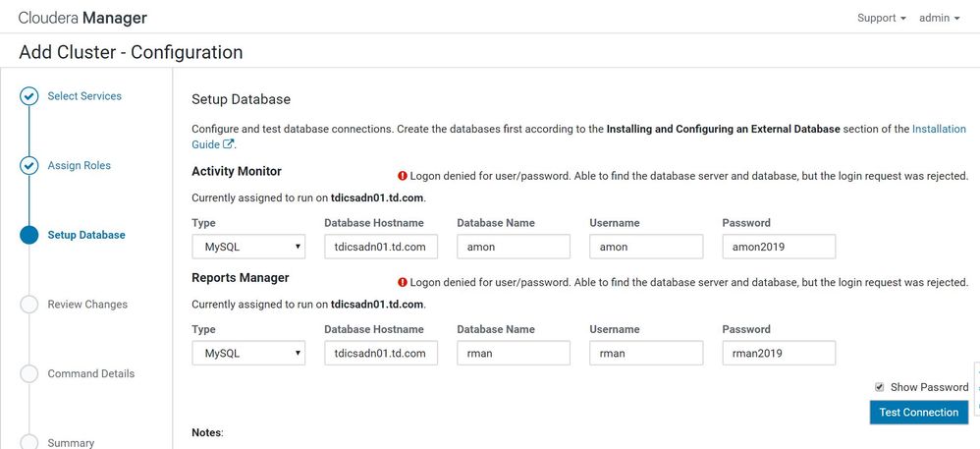Open Activity Monitor database Type dropdown
This screenshot has width=980, height=449.
(x=248, y=248)
